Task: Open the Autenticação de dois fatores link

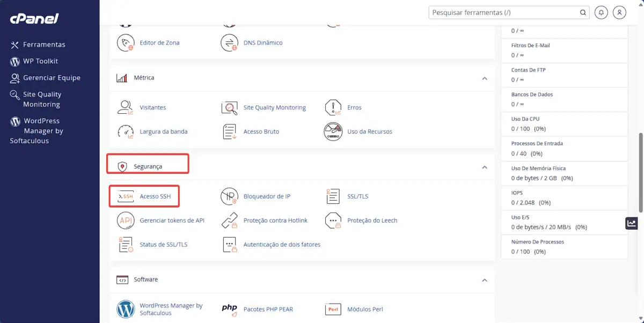Action: 282,245
